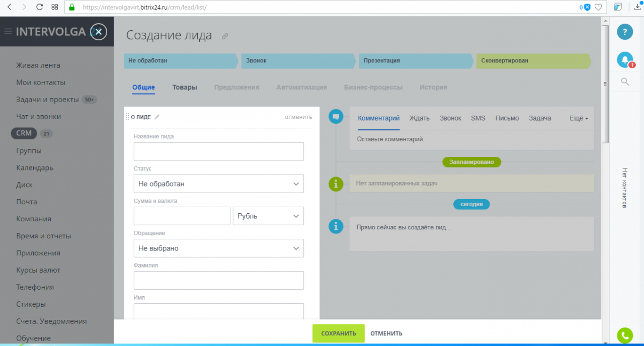Switch to the Предложения tab
Image resolution: width=644 pixels, height=346 pixels.
point(236,87)
